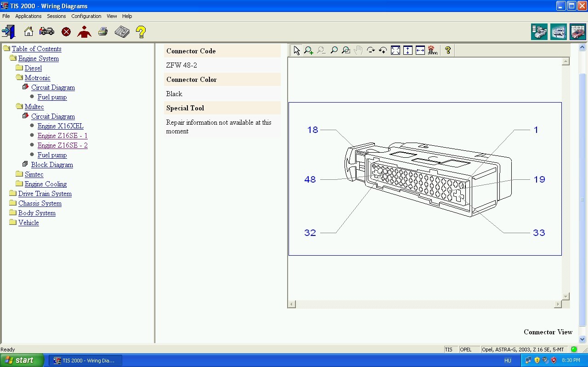This screenshot has width=588, height=367.
Task: Open the Engine Z16SE - 2 link
Action: click(62, 145)
